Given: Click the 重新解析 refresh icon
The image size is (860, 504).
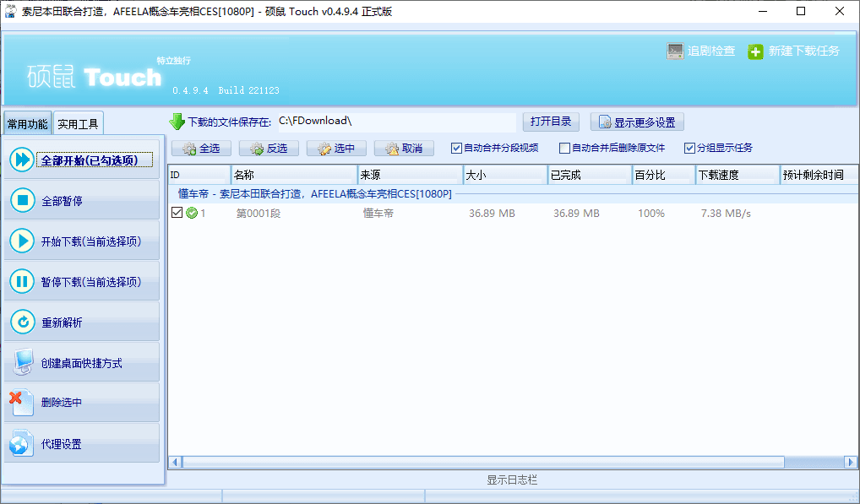Looking at the screenshot, I should coord(22,322).
